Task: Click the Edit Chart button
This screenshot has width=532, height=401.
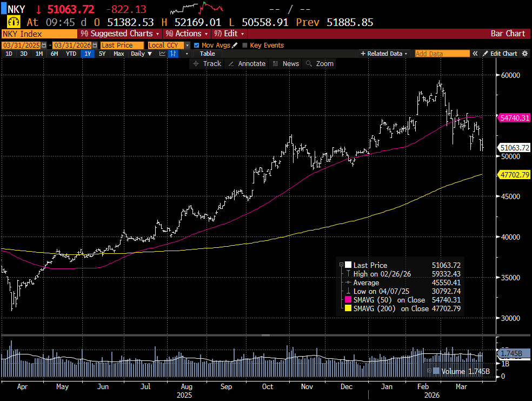Action: coord(500,54)
